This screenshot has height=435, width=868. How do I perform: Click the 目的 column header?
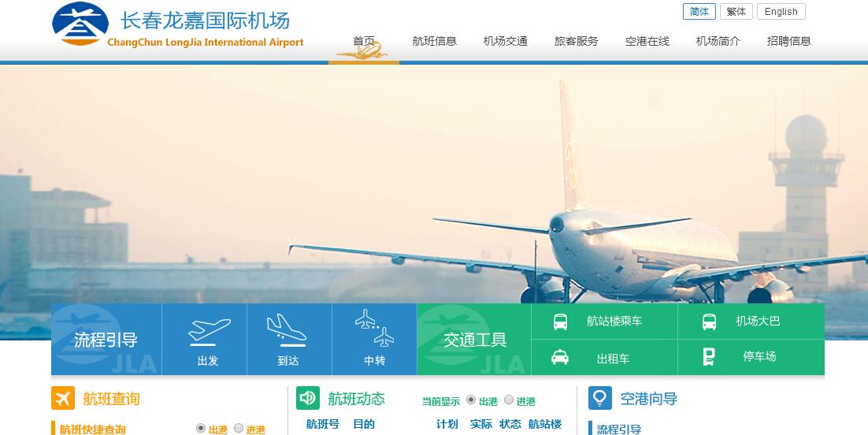[364, 424]
